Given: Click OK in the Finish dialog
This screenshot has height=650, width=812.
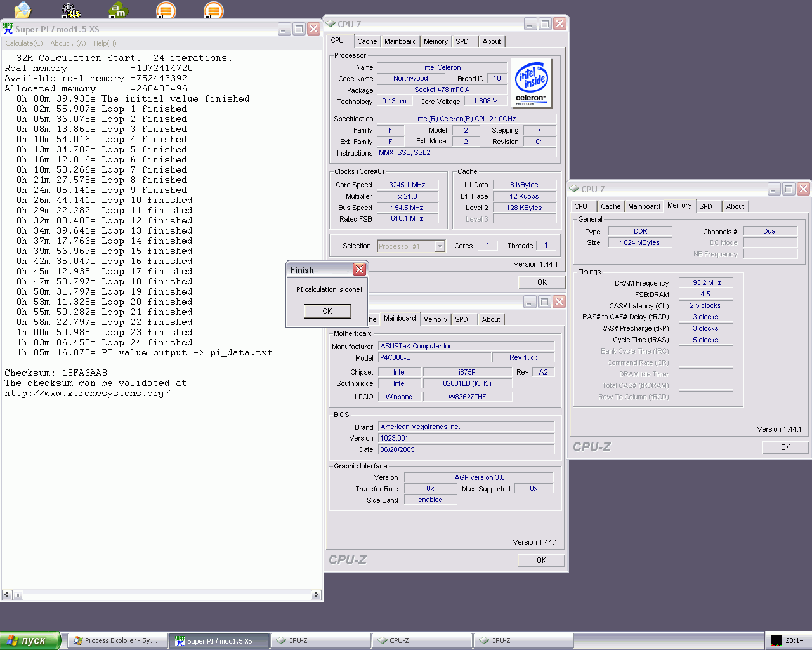Looking at the screenshot, I should [x=327, y=311].
